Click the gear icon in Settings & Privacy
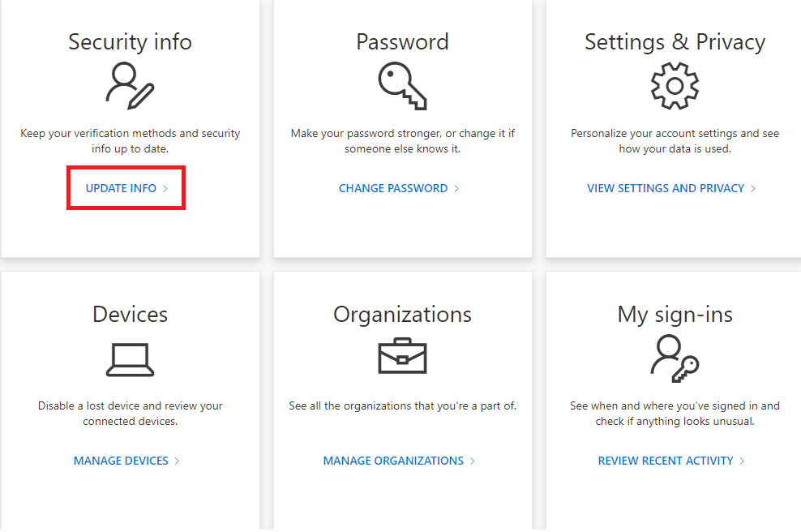This screenshot has height=532, width=801. point(675,85)
